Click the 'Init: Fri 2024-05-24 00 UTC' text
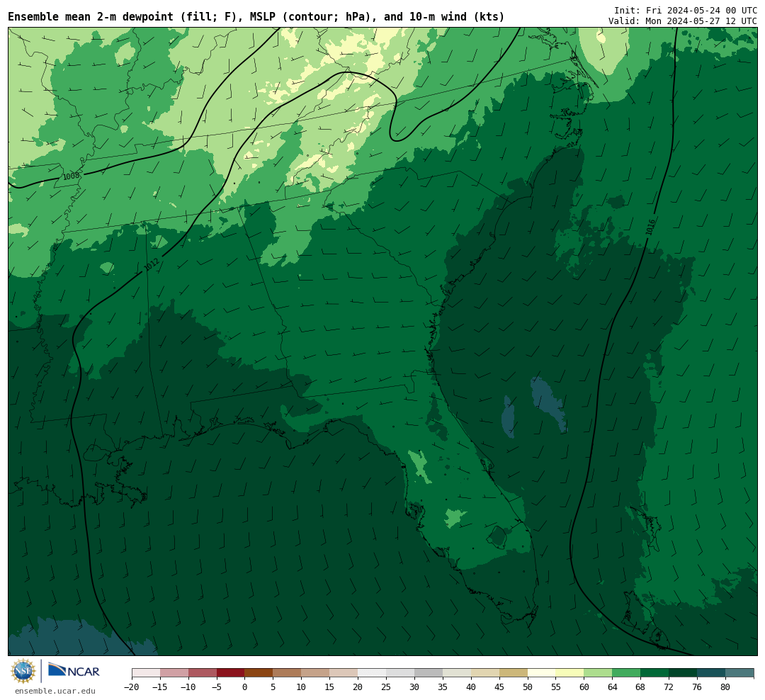Viewport: 765px width, 700px height. [x=686, y=10]
